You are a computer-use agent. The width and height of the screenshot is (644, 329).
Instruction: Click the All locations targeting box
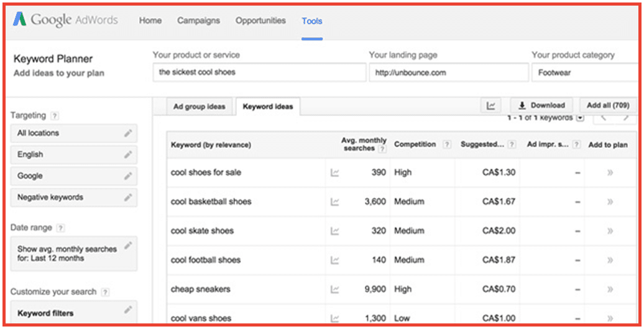click(x=74, y=133)
